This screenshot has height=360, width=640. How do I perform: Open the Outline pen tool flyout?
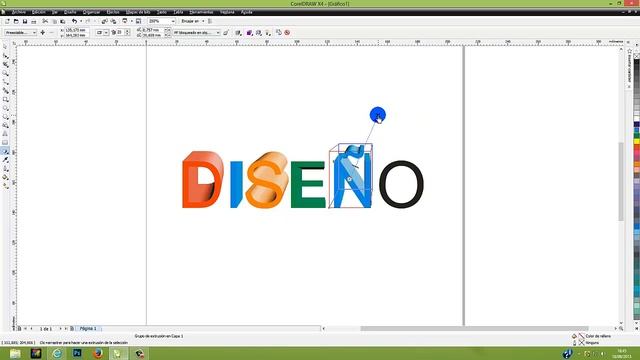pyautogui.click(x=5, y=169)
